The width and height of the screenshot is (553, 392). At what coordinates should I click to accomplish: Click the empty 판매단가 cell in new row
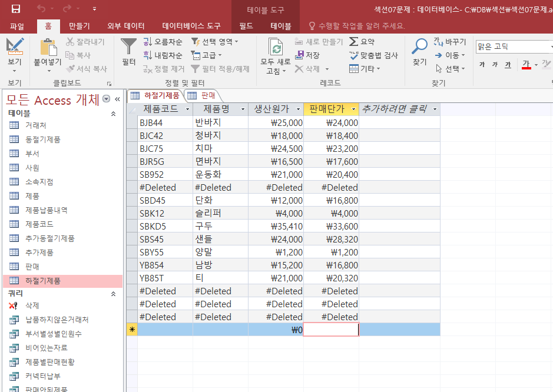[331, 330]
